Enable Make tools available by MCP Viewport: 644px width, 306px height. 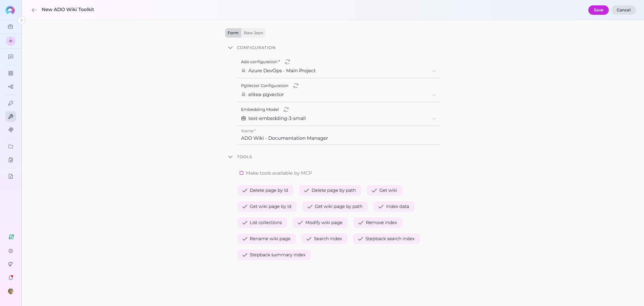pos(241,173)
